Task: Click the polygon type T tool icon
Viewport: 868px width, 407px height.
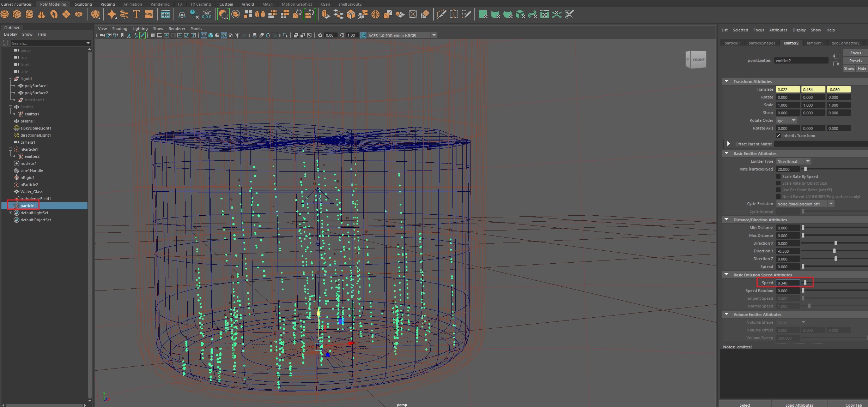Action: click(x=136, y=14)
